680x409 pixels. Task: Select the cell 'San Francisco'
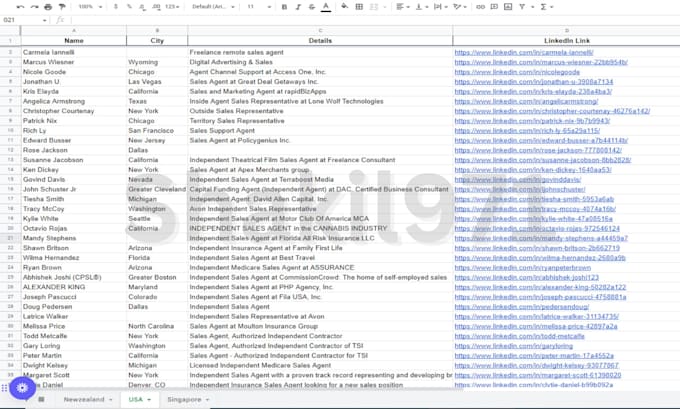[x=157, y=131]
